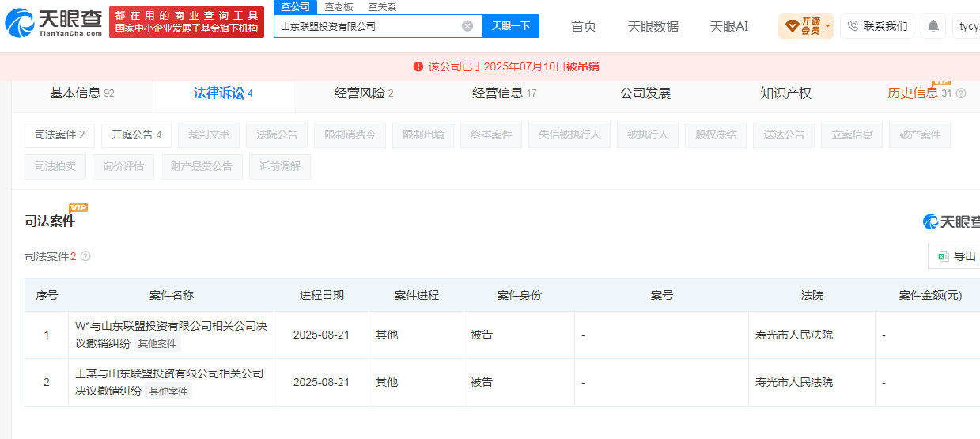Export the judicial cases list
The height and width of the screenshot is (439, 980).
pos(955,256)
